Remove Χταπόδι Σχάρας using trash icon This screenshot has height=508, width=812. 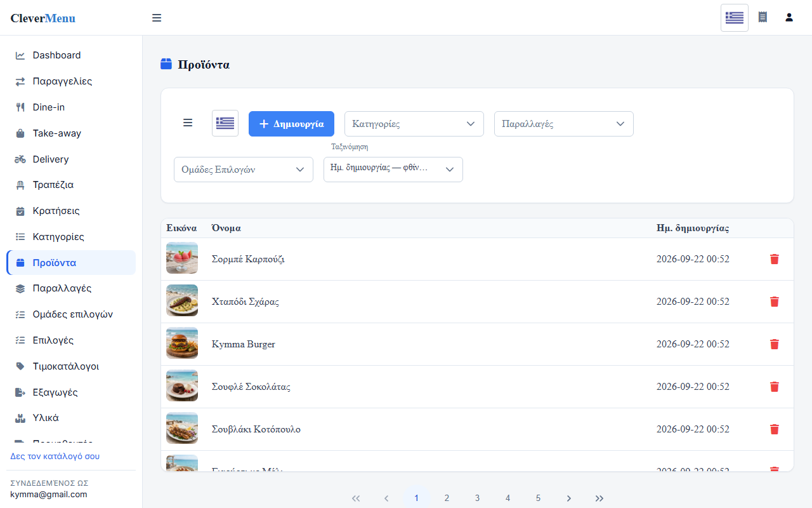(774, 302)
